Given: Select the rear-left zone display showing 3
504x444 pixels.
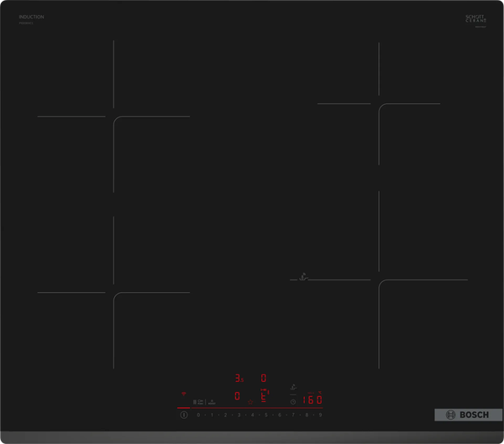Looking at the screenshot, I should (x=239, y=379).
